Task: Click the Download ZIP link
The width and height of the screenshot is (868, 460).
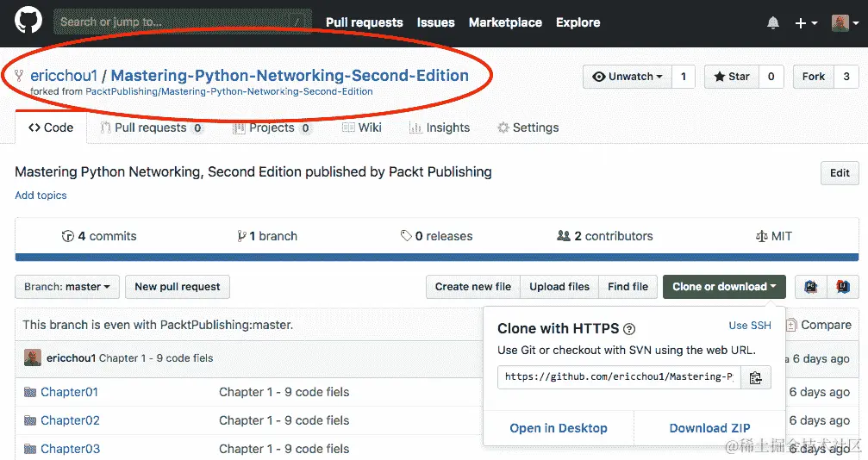Action: tap(709, 428)
